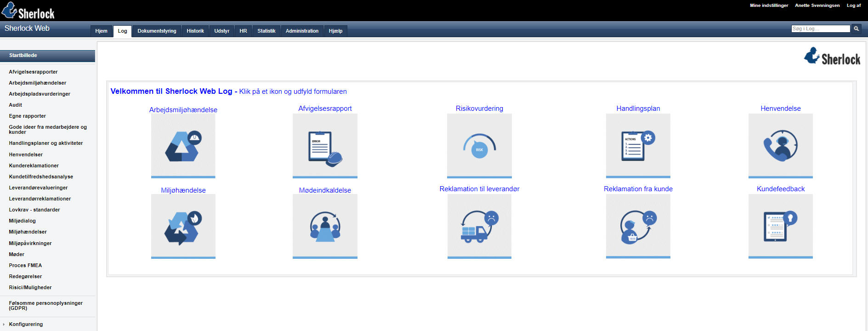Viewport: 868px width, 331px height.
Task: Select Startbillede in the sidebar
Action: pyautogui.click(x=48, y=56)
